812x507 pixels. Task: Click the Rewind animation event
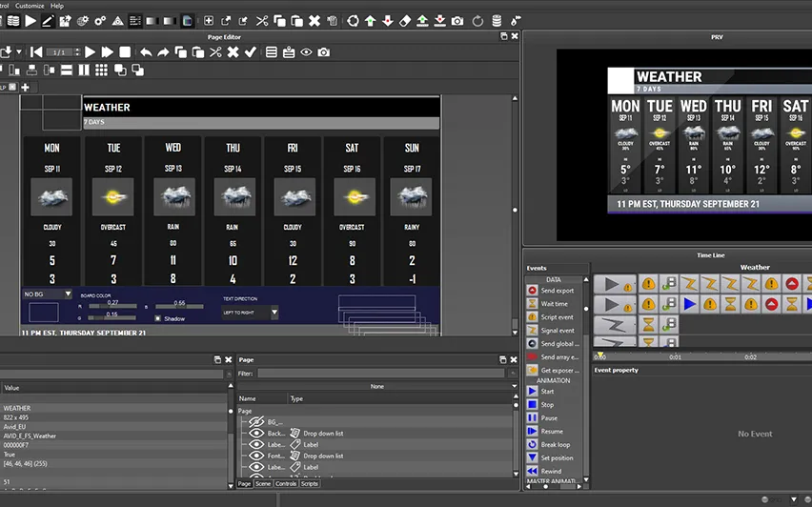551,472
